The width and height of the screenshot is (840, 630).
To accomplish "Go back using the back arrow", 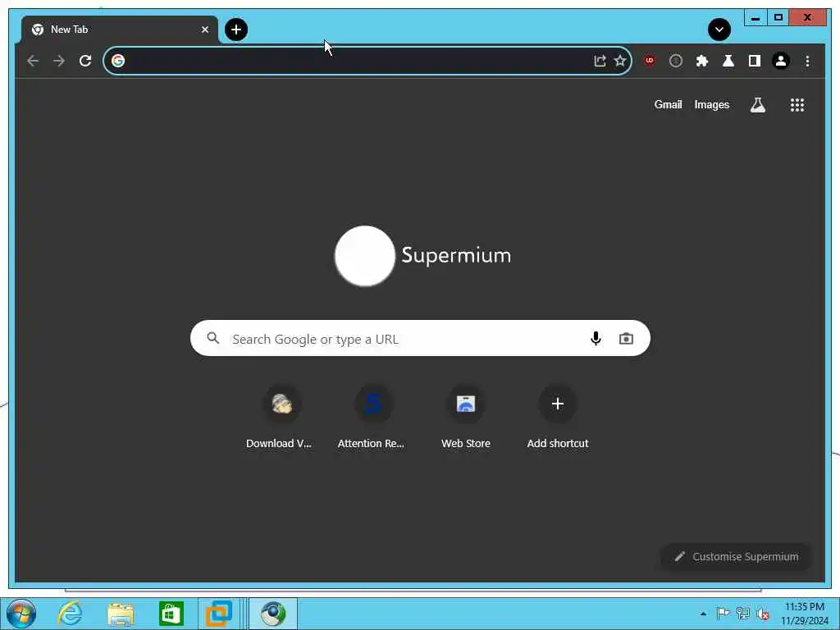I will click(33, 61).
